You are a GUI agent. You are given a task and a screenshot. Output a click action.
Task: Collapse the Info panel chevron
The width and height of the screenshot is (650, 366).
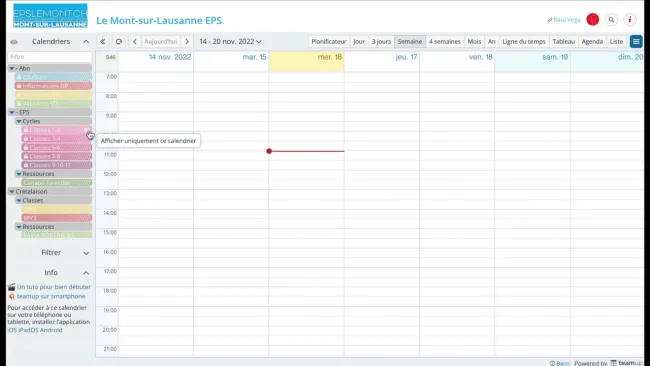click(86, 273)
